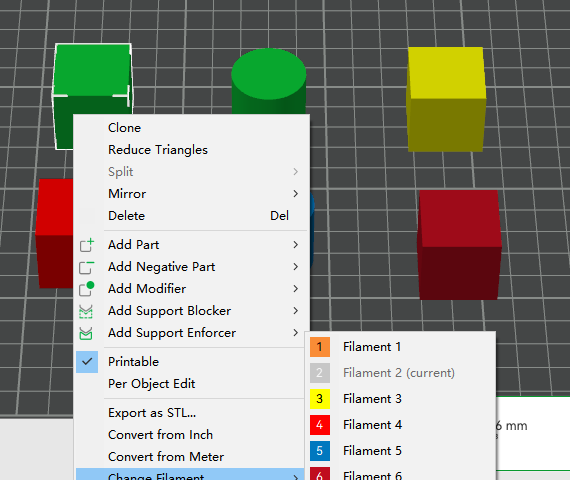Click the Add Support Blocker icon

pyautogui.click(x=86, y=311)
